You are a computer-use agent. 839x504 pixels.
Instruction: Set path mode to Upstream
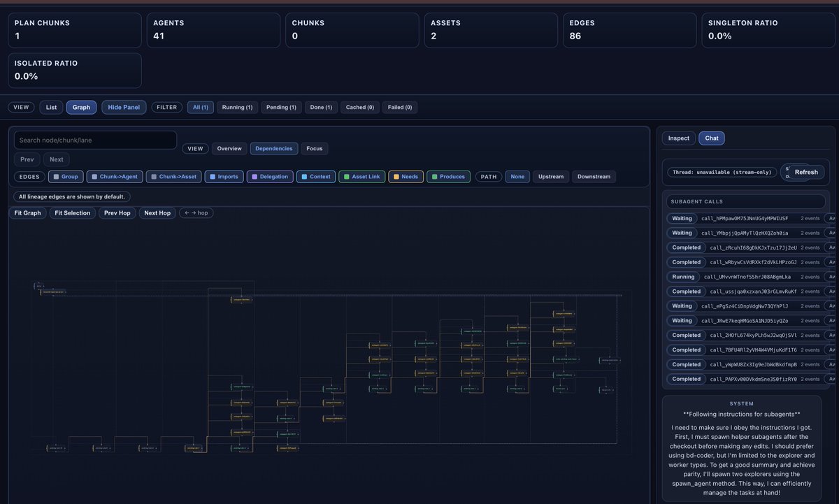(x=551, y=177)
